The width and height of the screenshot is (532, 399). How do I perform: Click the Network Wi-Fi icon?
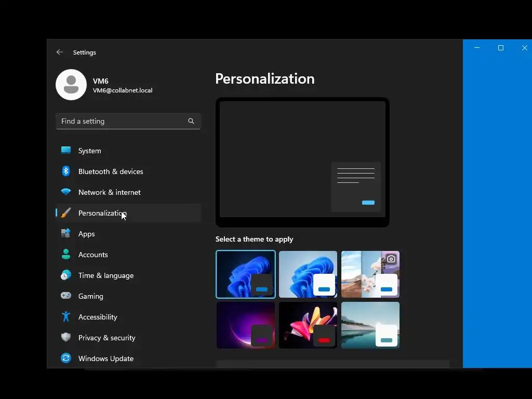pyautogui.click(x=66, y=192)
